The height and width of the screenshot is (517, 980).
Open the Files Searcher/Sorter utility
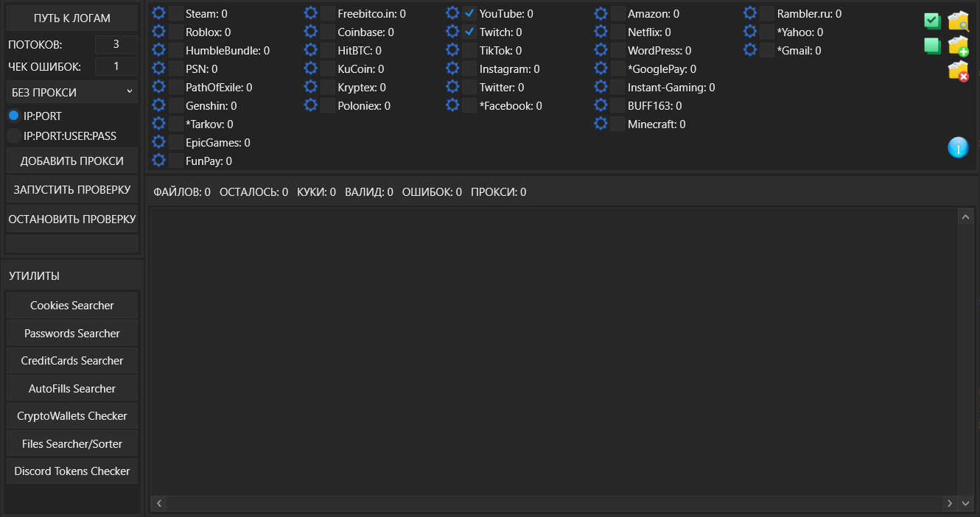(x=72, y=444)
